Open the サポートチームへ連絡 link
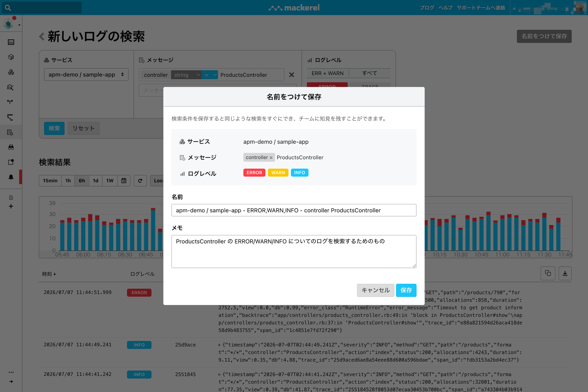This screenshot has width=588, height=392. click(481, 8)
